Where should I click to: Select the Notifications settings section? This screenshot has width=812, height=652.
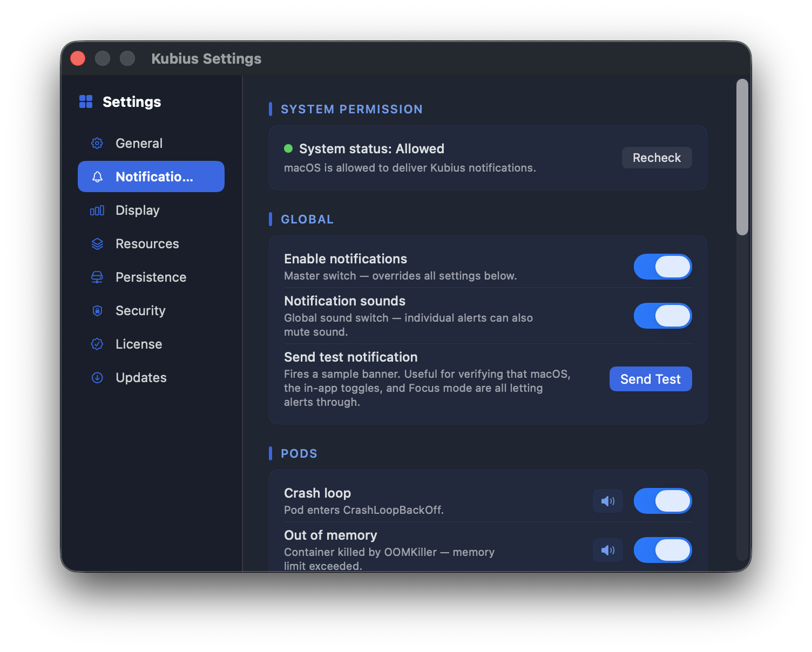[151, 176]
